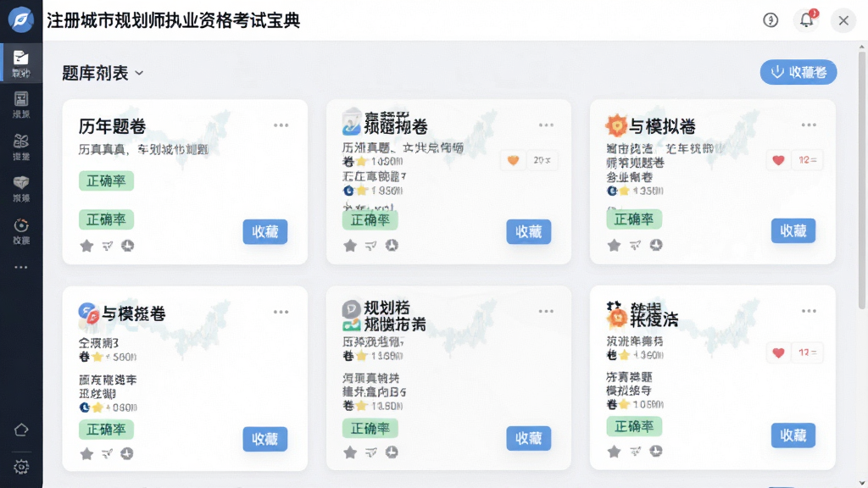Select the sidebar layout-page icon below the document icon

point(21,99)
